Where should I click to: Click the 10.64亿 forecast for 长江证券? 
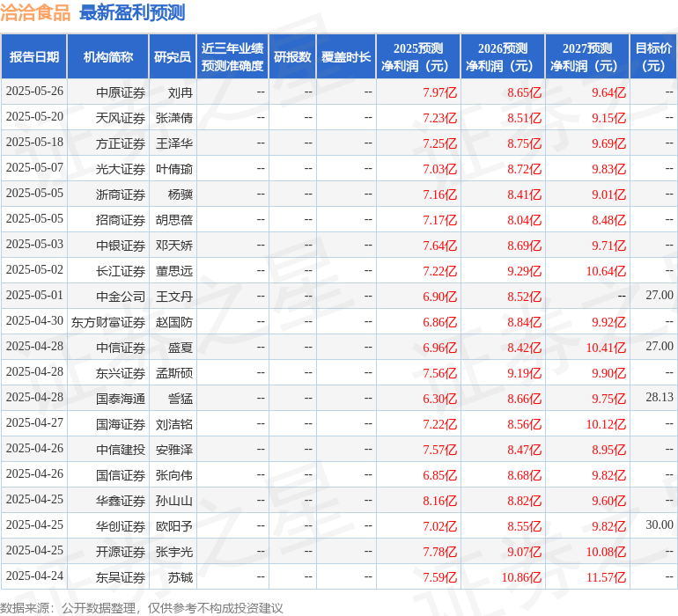(606, 271)
